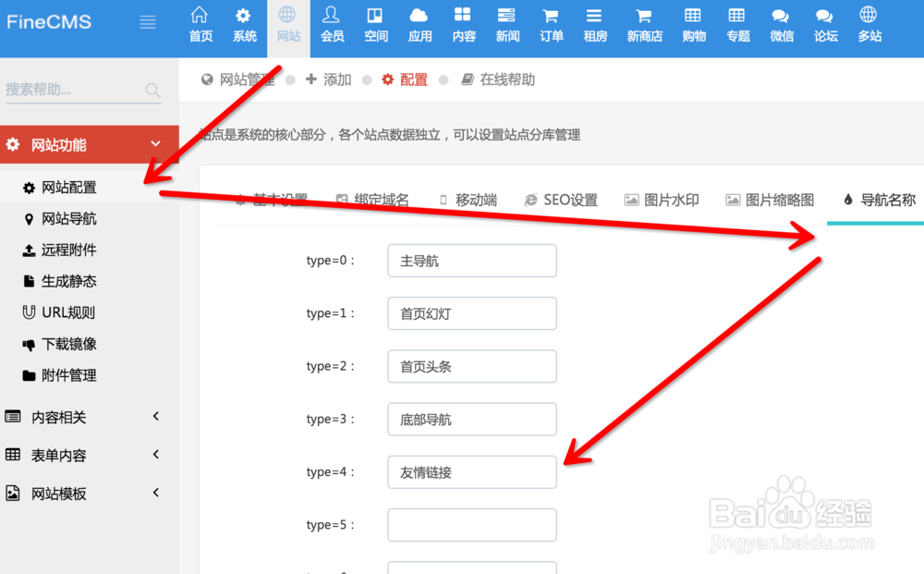924x574 pixels.
Task: Toggle the sidebar hamburger menu
Action: [x=148, y=22]
